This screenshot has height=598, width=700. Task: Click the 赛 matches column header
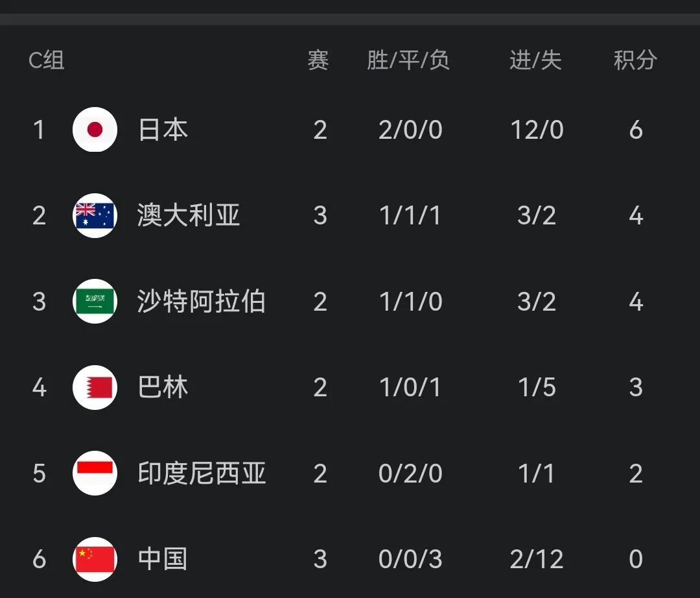pos(318,60)
